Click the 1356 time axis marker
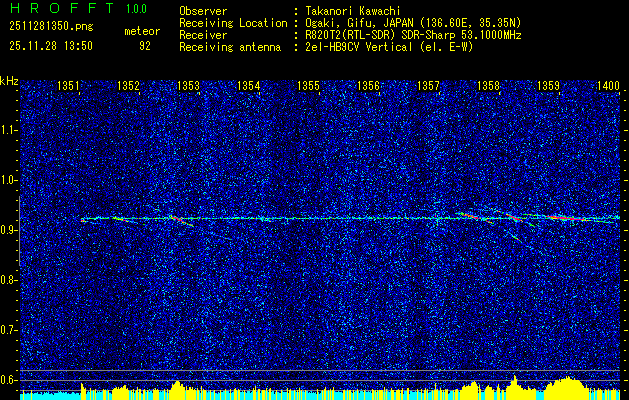This screenshot has height=400, width=629. 369,85
